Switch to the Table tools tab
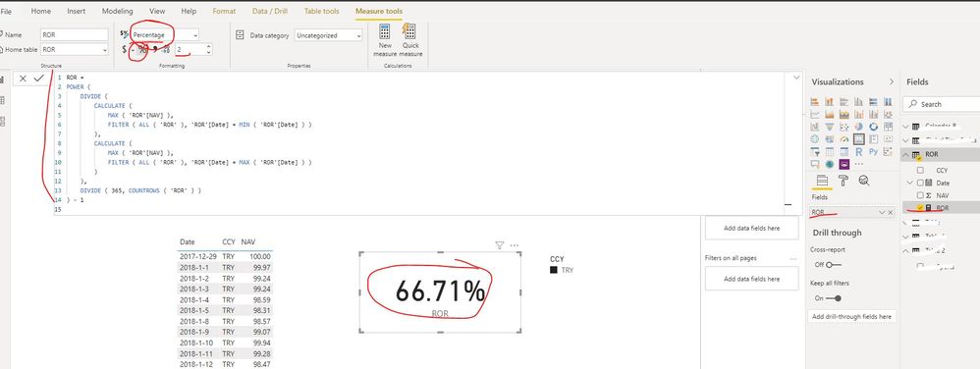This screenshot has width=980, height=369. point(322,11)
